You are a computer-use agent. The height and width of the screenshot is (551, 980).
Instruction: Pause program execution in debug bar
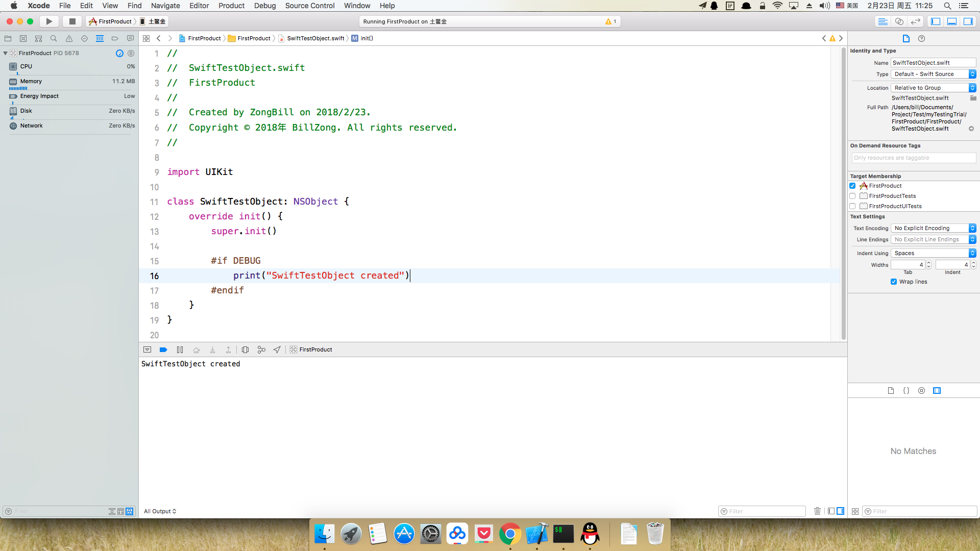pyautogui.click(x=180, y=349)
